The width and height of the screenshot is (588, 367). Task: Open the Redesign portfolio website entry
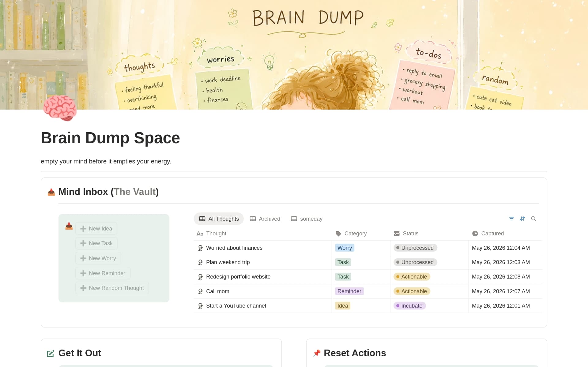[238, 277]
